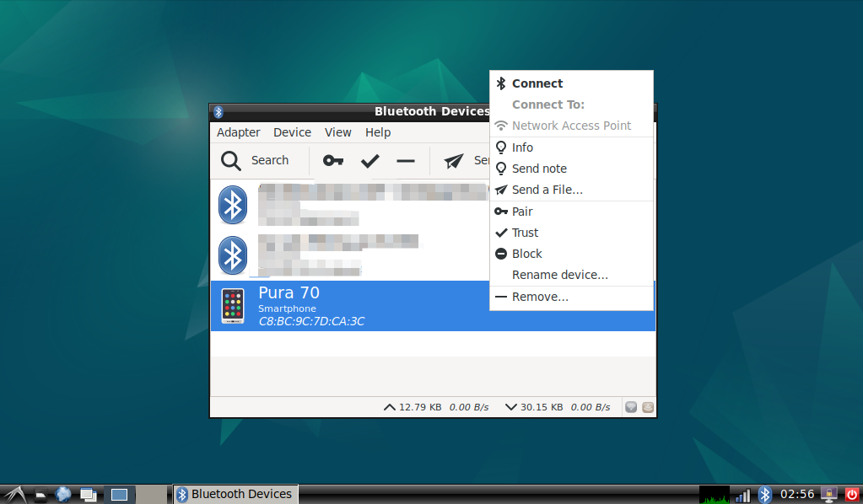Click the paper plane Send File toolbar icon
Viewport: 863px width, 504px height.
[x=454, y=160]
